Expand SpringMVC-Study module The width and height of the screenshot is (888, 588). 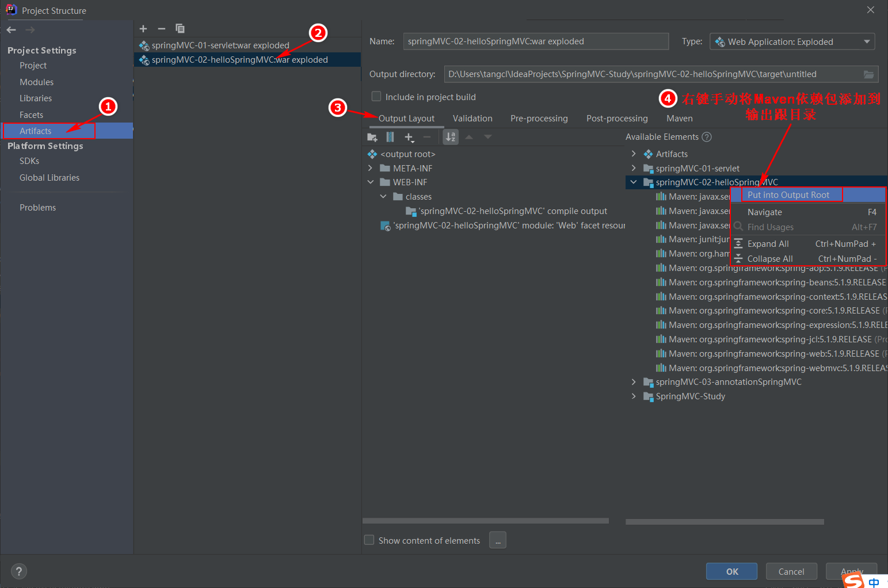click(634, 396)
